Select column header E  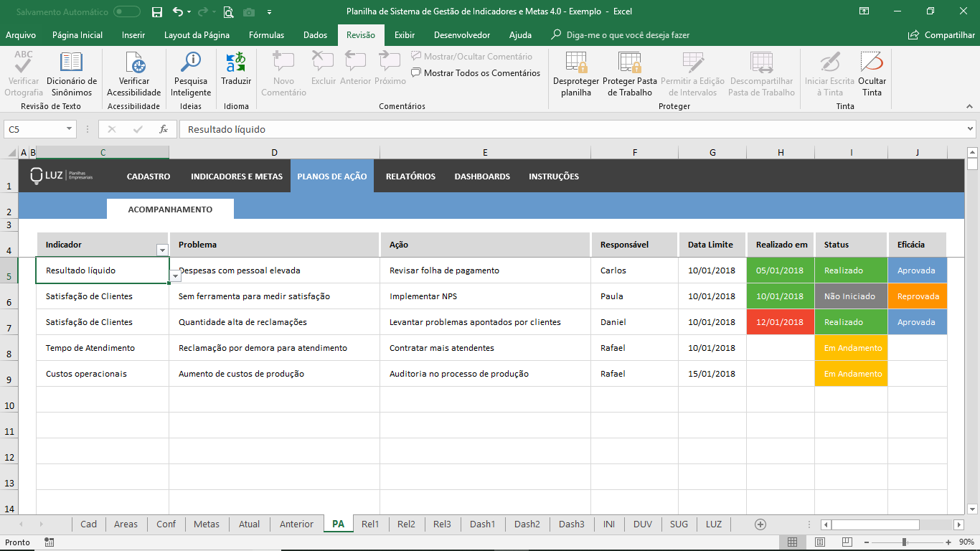coord(486,152)
